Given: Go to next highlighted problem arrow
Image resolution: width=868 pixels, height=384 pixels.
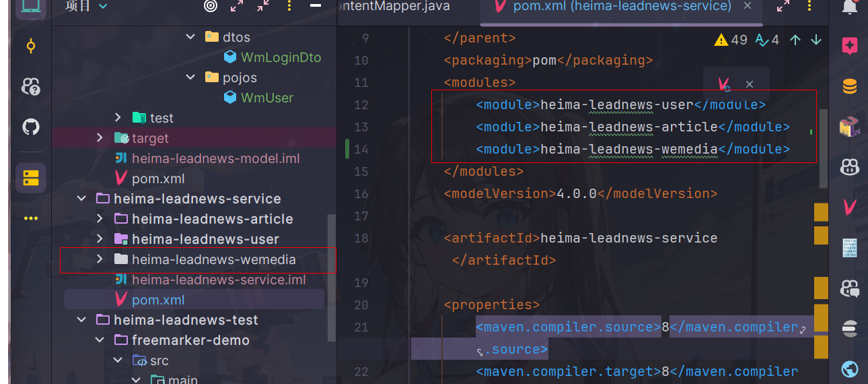Looking at the screenshot, I should click(816, 40).
